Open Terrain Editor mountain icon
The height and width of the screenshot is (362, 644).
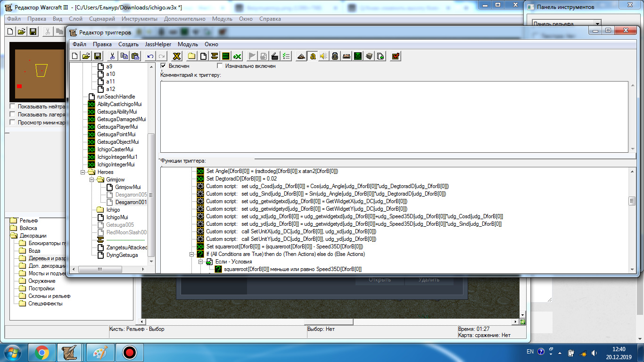pyautogui.click(x=301, y=56)
